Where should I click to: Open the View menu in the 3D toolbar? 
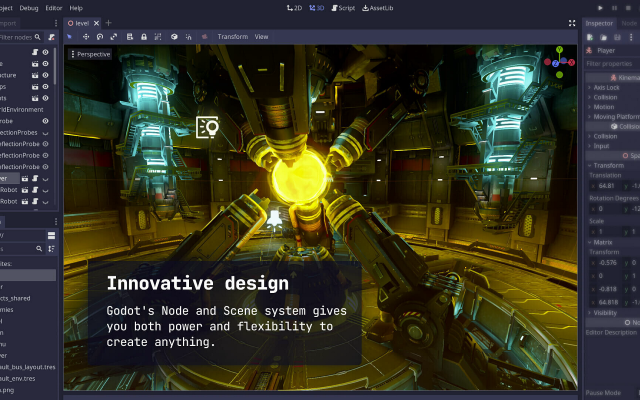pyautogui.click(x=261, y=37)
